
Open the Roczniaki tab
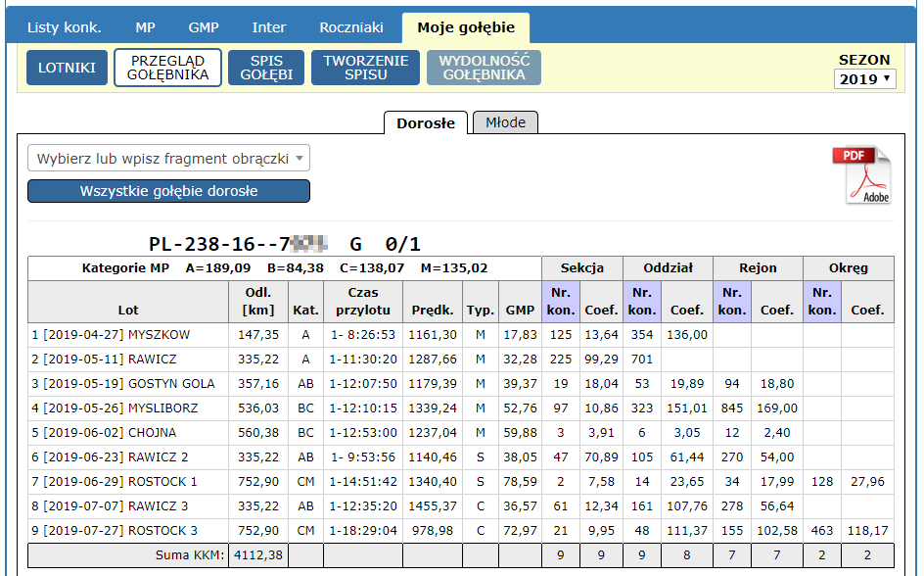coord(350,27)
